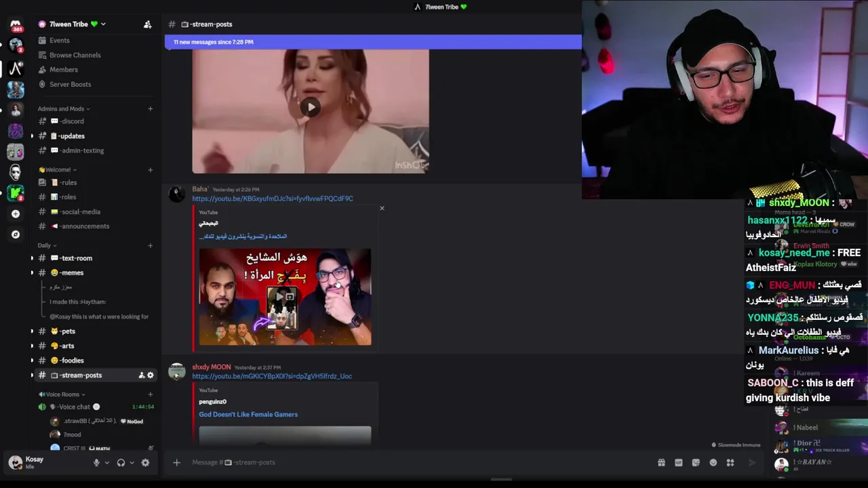868x488 pixels.
Task: Add channel to Admins and Mods category
Action: (150, 108)
